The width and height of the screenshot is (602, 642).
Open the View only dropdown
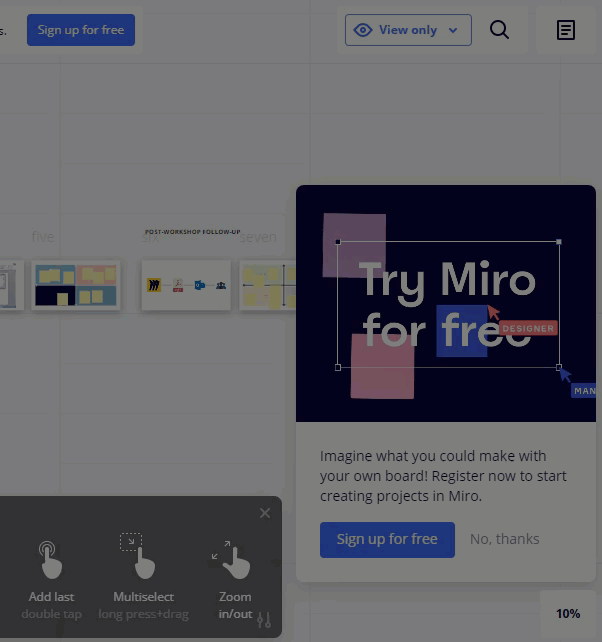(x=408, y=30)
